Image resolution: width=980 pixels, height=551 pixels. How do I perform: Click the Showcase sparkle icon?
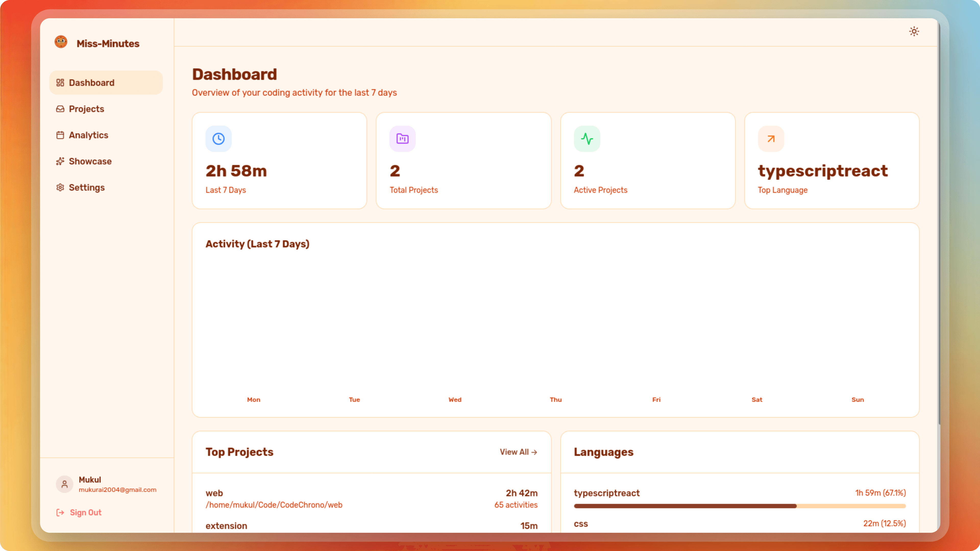click(60, 161)
